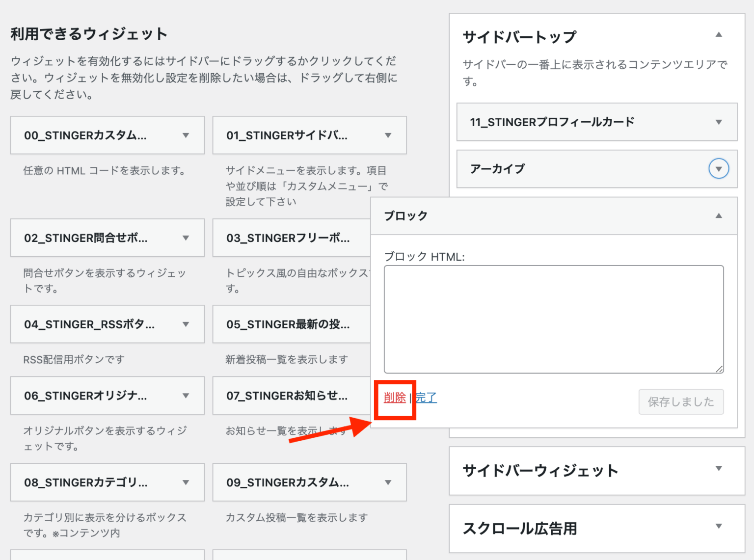The width and height of the screenshot is (754, 560).
Task: Expand the 04_STINGER_RSSボタ widget arrow
Action: click(186, 324)
